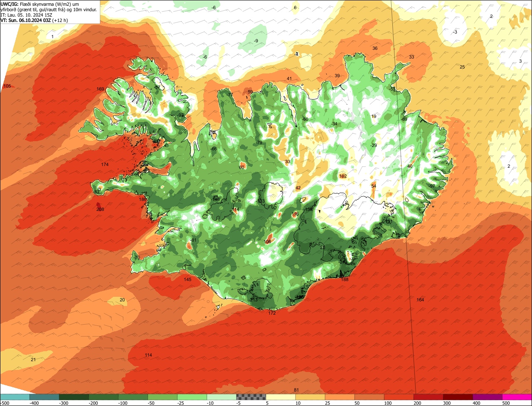The image size is (532, 406).
Task: Select the -79 value in northwest Iceland
Action: [x=259, y=143]
